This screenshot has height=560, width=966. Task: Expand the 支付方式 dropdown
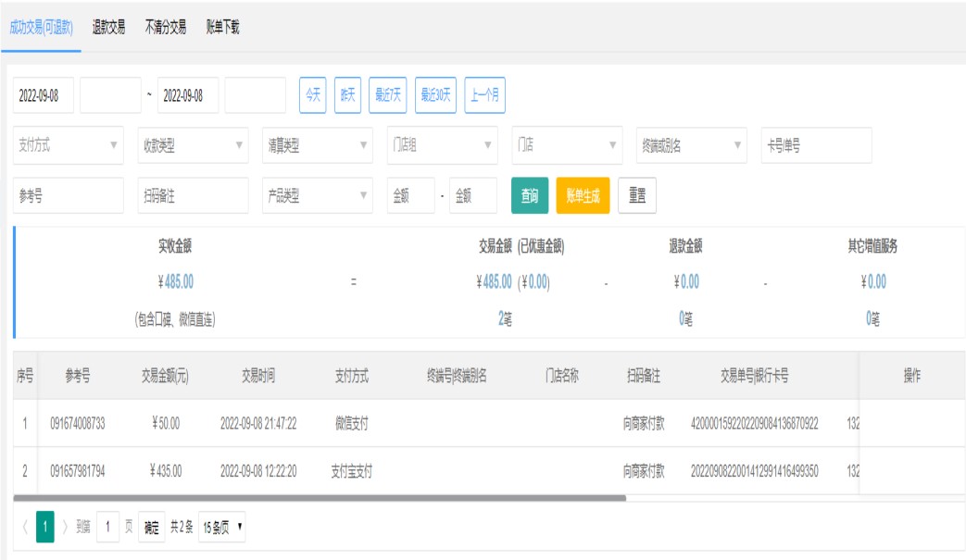pyautogui.click(x=69, y=145)
